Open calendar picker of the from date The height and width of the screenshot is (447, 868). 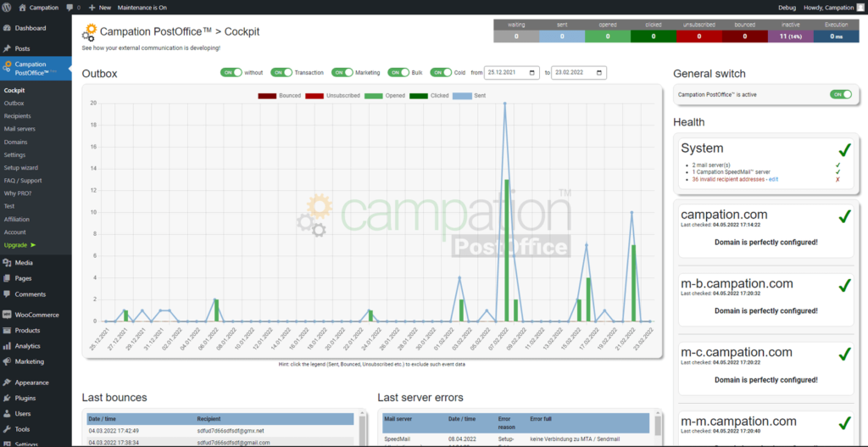click(x=532, y=73)
